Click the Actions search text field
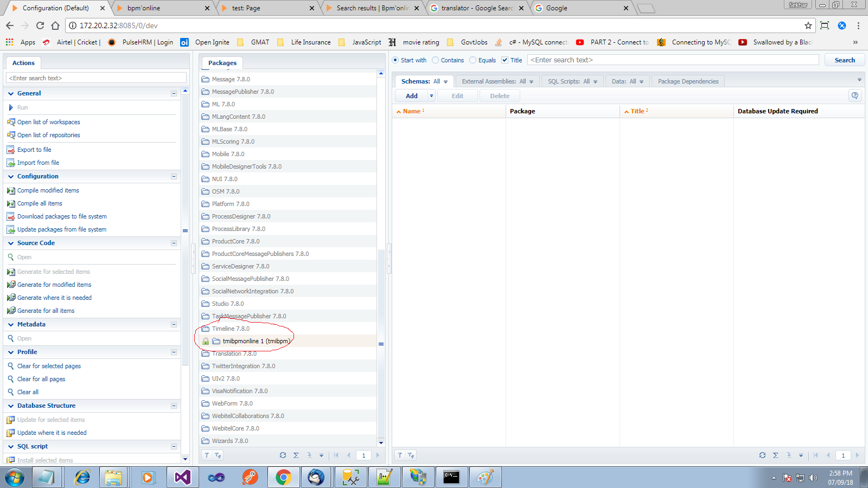 click(x=97, y=78)
